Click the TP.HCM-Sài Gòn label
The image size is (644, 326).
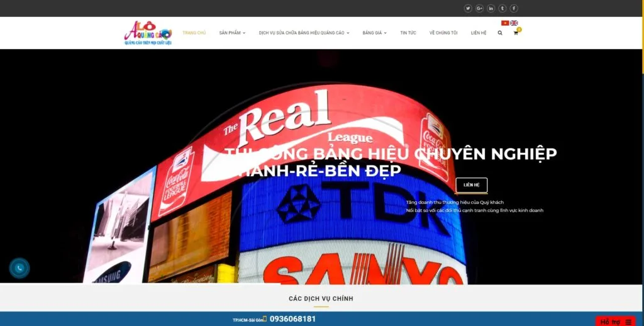(247, 320)
